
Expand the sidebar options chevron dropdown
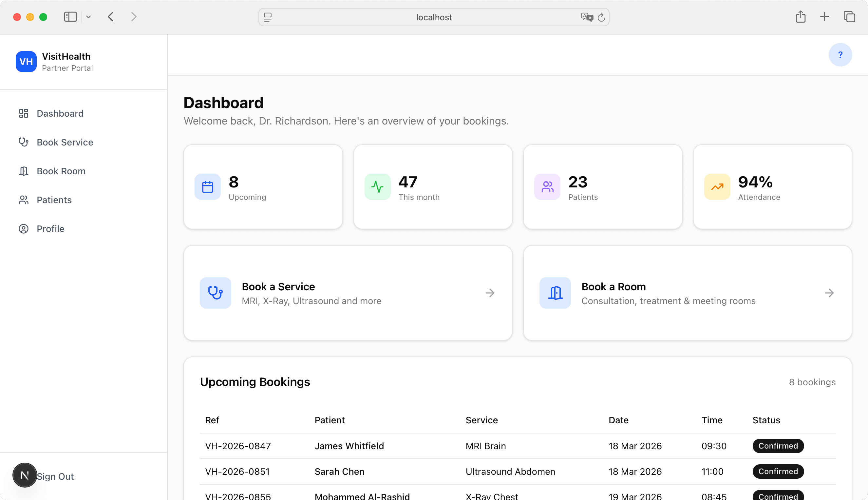click(x=88, y=17)
